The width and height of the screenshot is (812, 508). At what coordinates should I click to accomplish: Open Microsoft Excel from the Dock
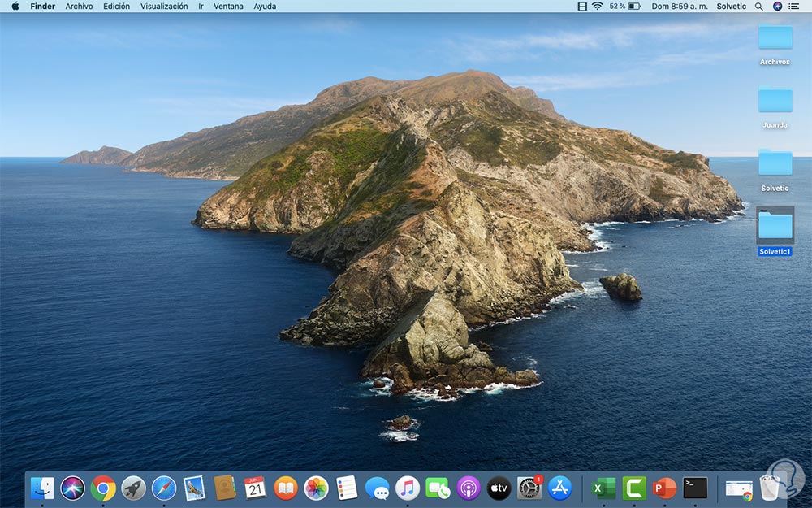click(603, 488)
